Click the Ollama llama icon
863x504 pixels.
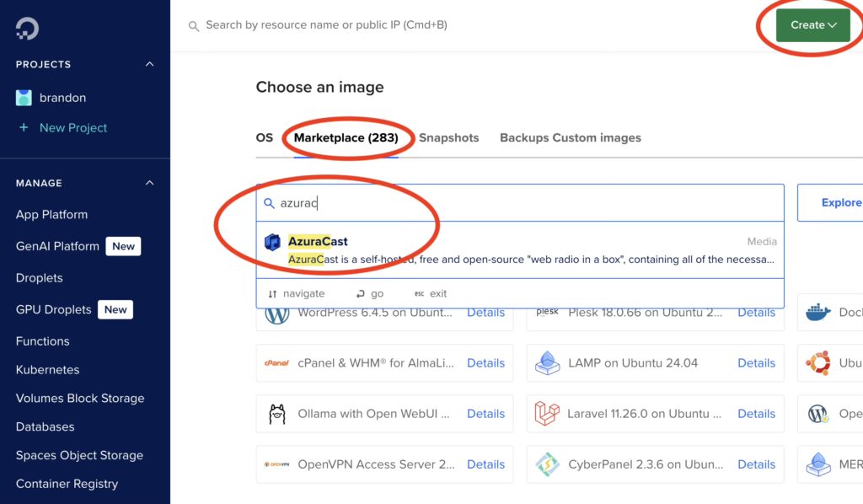[276, 414]
